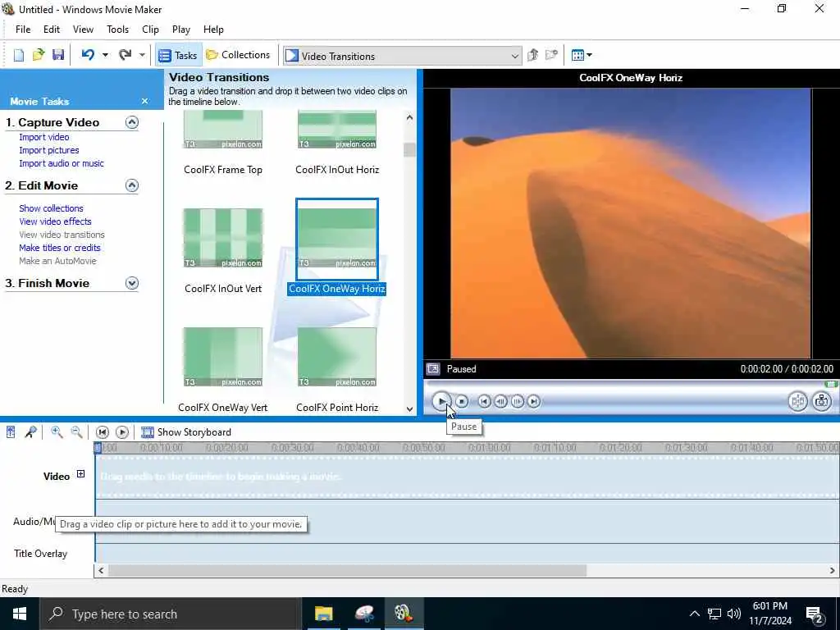Redo the last action

125,55
